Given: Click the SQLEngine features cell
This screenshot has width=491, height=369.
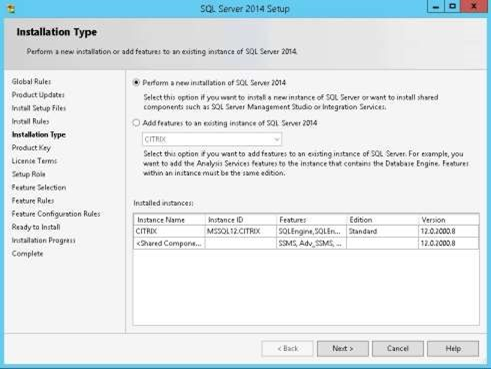Looking at the screenshot, I should pyautogui.click(x=311, y=231).
